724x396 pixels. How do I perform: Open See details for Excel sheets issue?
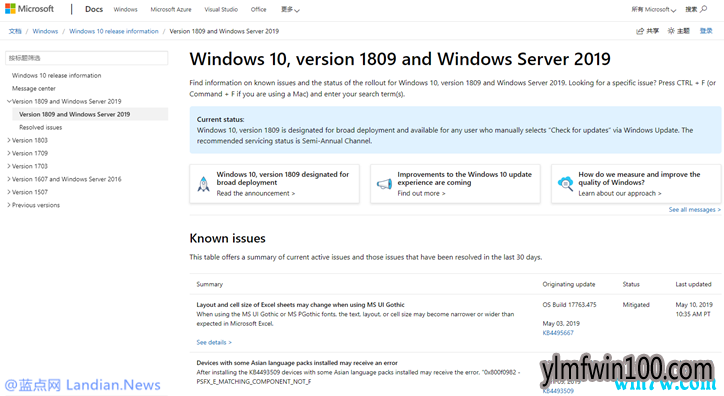coord(214,342)
